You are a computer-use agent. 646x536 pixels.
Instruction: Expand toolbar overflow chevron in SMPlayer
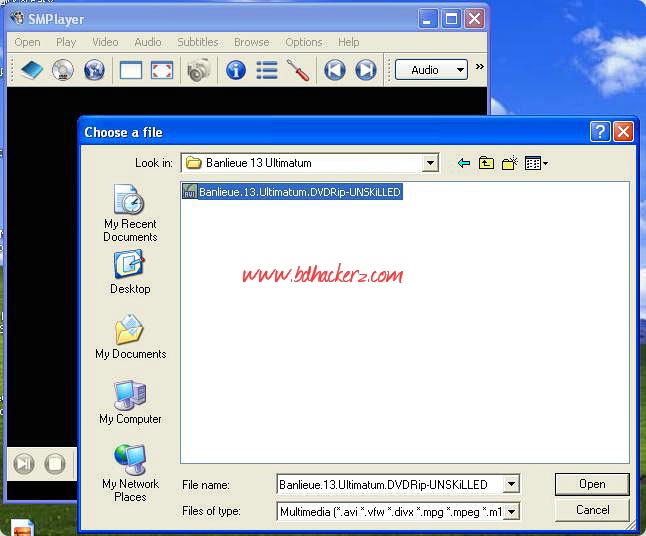click(x=480, y=66)
